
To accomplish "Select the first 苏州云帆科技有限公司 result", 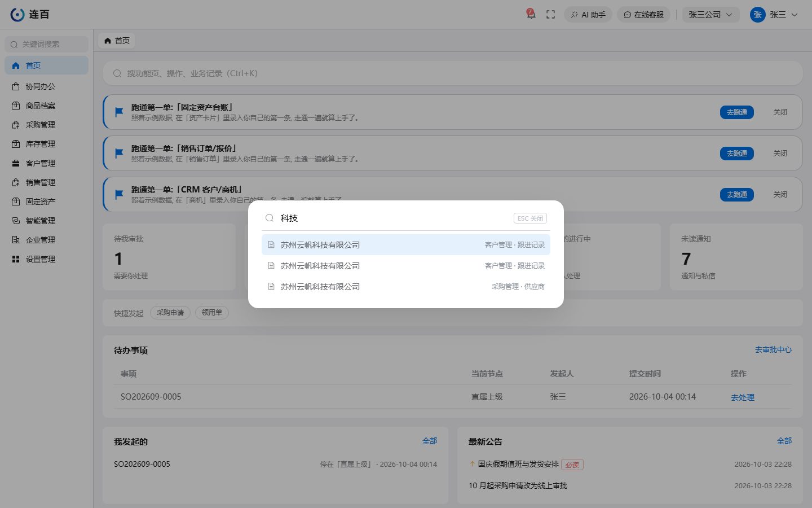I will pos(406,245).
